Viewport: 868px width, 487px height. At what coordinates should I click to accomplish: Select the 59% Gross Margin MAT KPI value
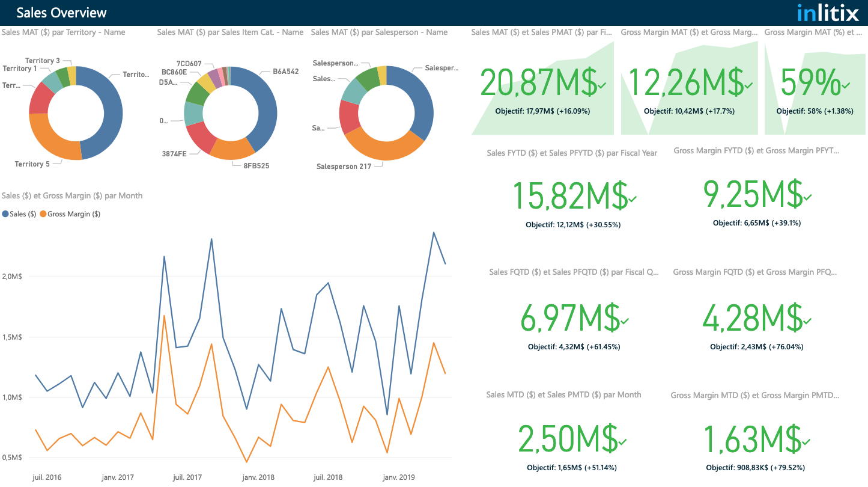tap(810, 82)
